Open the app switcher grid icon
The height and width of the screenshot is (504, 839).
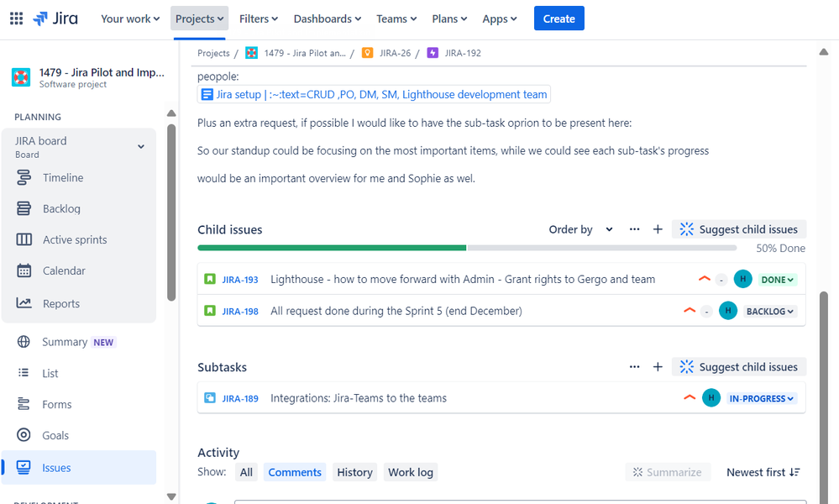point(16,18)
